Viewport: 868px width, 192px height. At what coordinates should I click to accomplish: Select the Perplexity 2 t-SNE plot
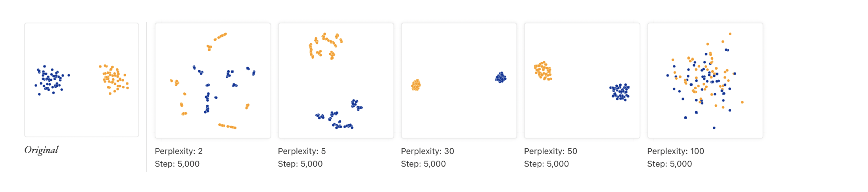pos(213,81)
